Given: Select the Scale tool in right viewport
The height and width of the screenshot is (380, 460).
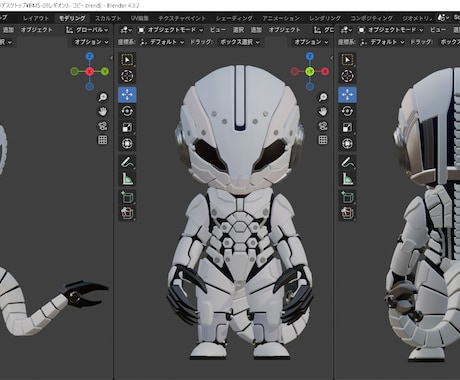Looking at the screenshot, I should point(347,127).
